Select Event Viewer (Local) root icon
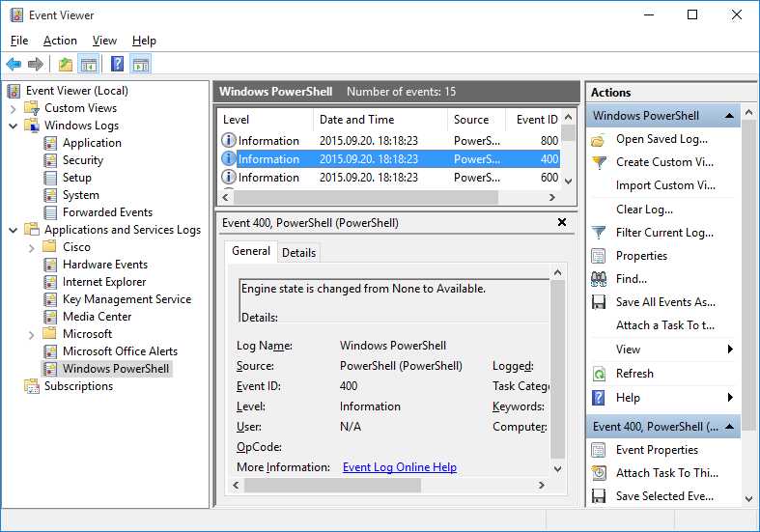 (14, 91)
